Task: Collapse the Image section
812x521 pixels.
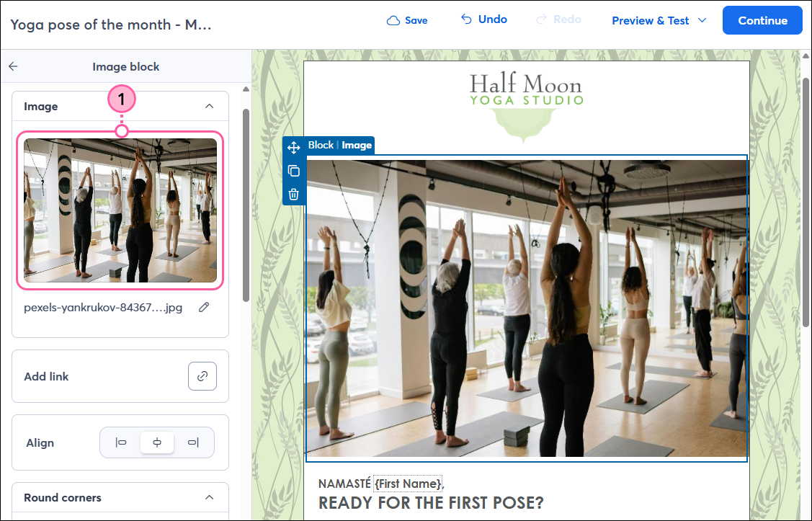Action: tap(209, 106)
